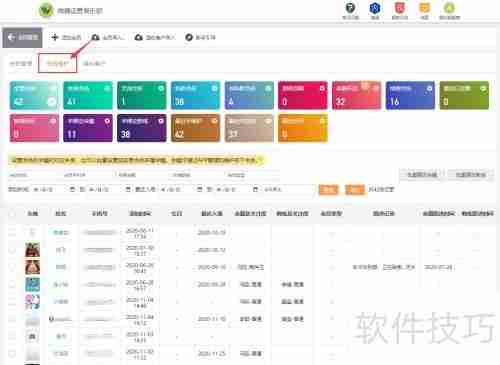Viewport: 500px width, 365px height.
Task: Open the green circle icon at top right
Action: pyautogui.click(x=449, y=8)
